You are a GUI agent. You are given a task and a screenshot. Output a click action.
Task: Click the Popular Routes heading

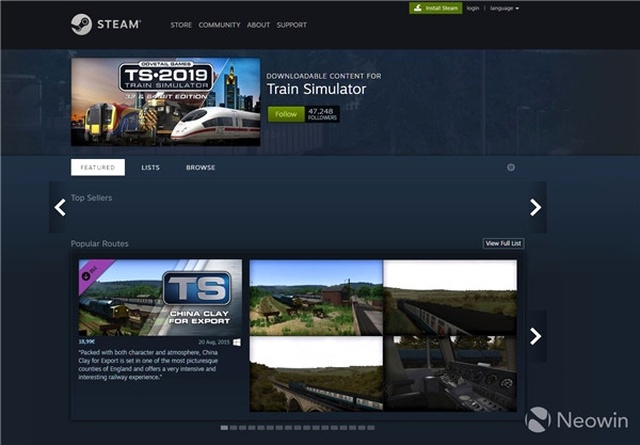tap(100, 244)
